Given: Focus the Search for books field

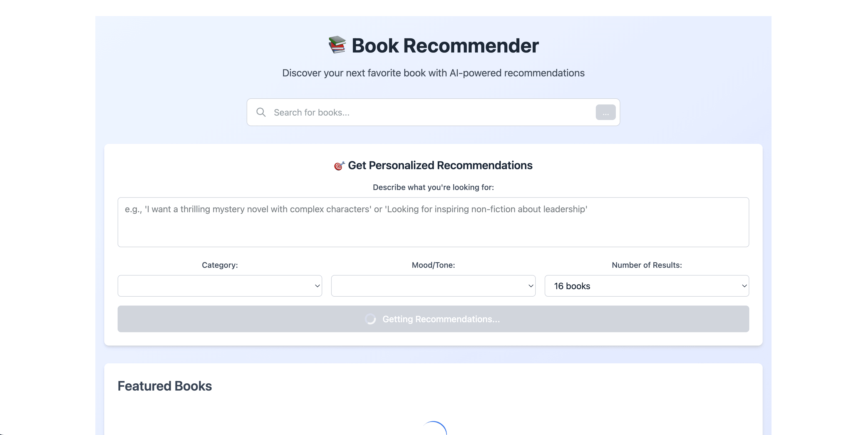Looking at the screenshot, I should [x=431, y=112].
